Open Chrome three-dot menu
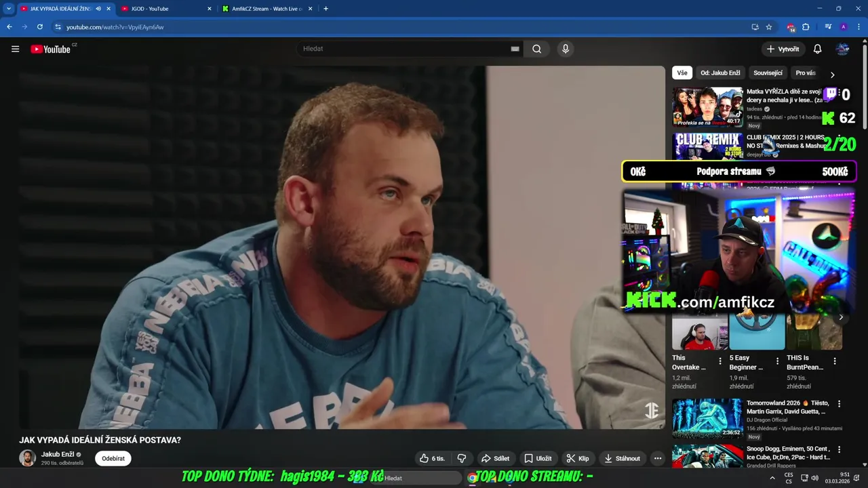The image size is (868, 488). [x=858, y=27]
